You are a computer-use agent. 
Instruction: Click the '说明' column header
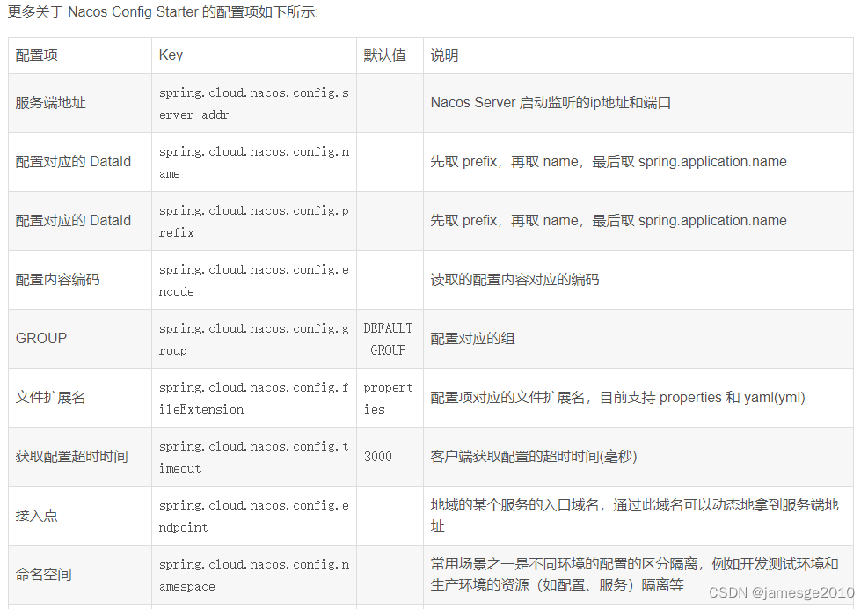click(444, 55)
